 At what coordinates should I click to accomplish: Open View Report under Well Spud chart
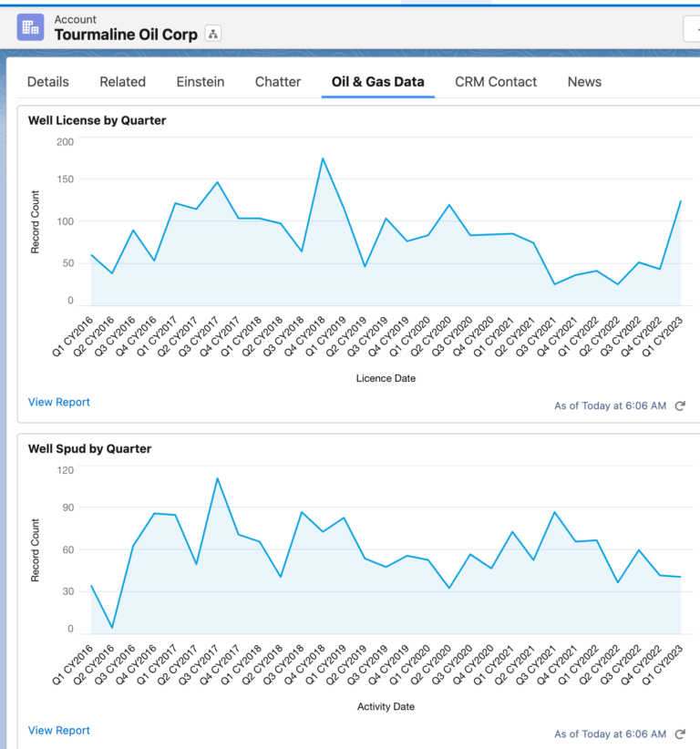pos(59,730)
